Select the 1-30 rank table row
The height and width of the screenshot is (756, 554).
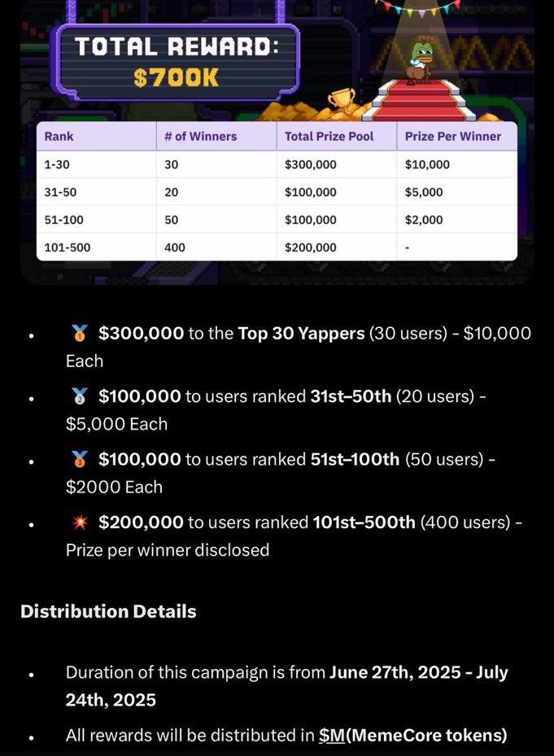[x=277, y=164]
